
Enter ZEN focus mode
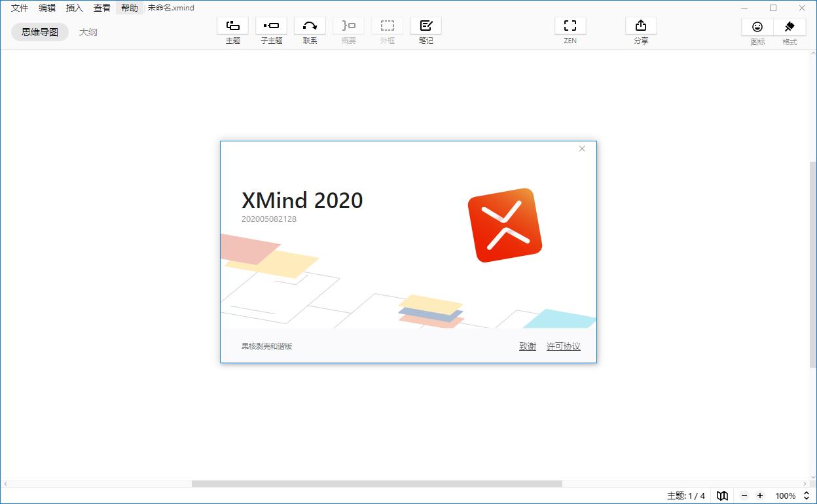570,29
